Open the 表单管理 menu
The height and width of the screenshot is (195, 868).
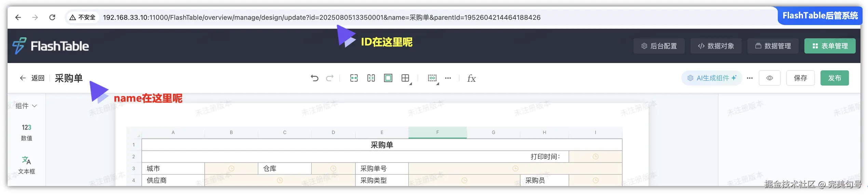(x=830, y=46)
